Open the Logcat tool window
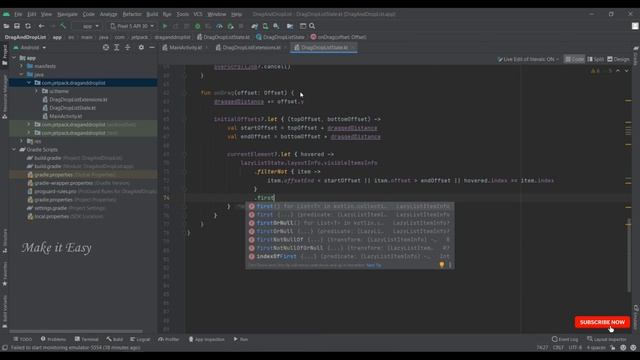Screen dimensions: 640x360 (x=140, y=339)
